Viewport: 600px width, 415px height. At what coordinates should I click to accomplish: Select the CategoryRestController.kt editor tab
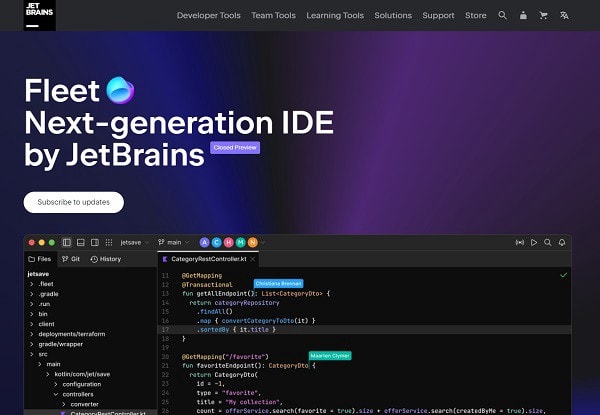tap(209, 259)
